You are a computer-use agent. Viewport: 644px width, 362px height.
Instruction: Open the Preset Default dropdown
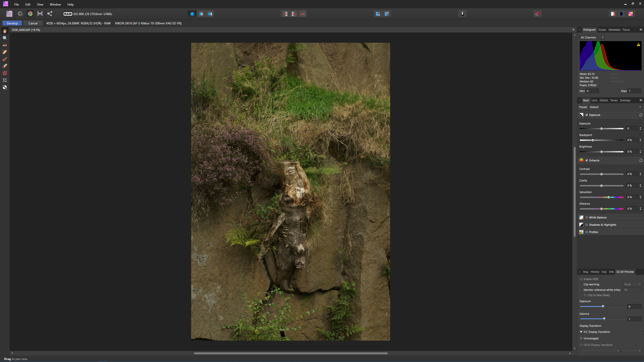point(615,107)
